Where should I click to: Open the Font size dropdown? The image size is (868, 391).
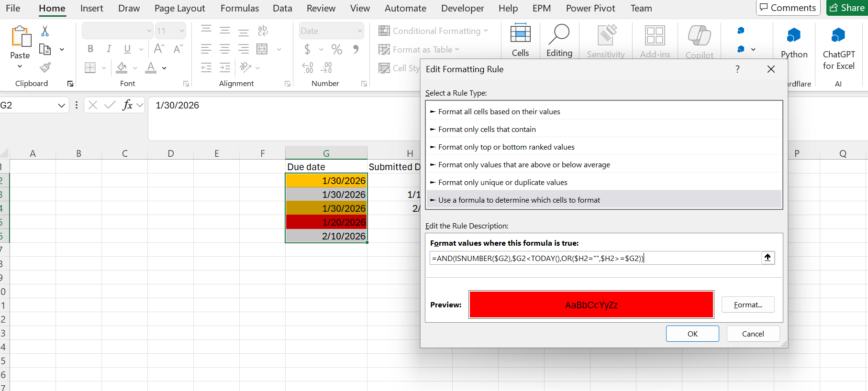pos(182,31)
